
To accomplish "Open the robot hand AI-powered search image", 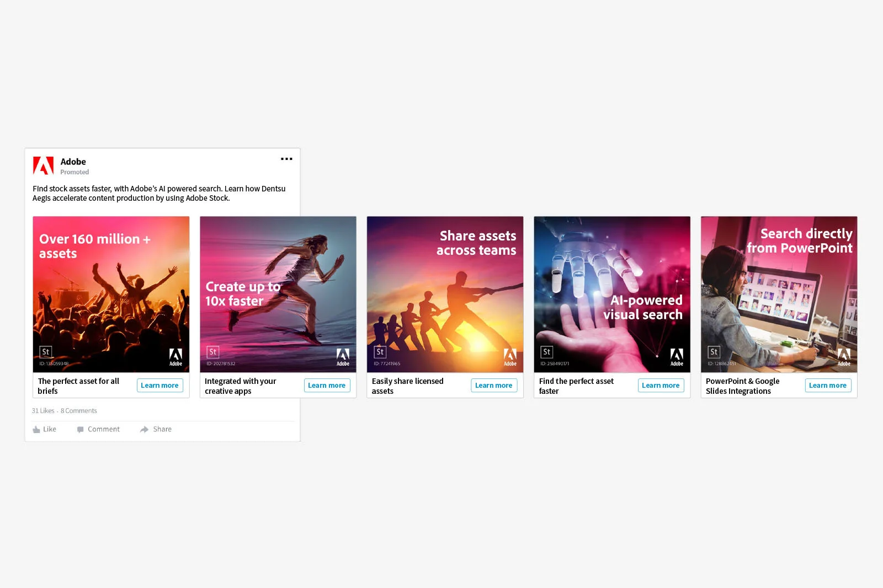I will tap(612, 295).
